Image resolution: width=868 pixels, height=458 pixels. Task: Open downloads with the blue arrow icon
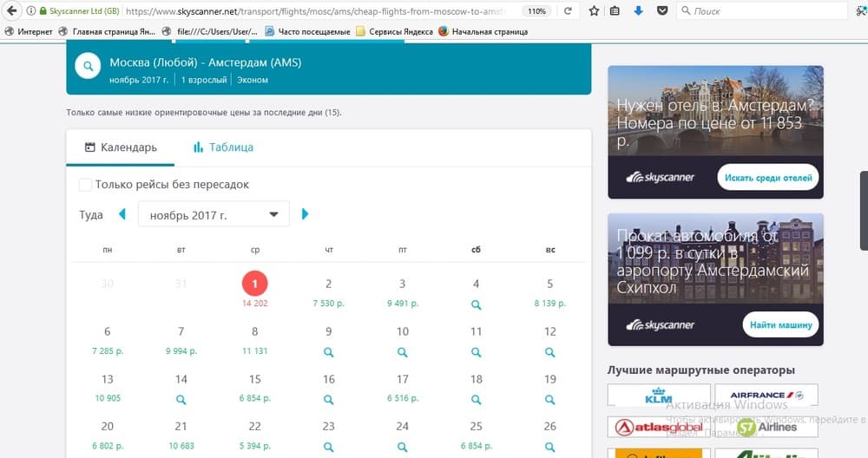638,10
